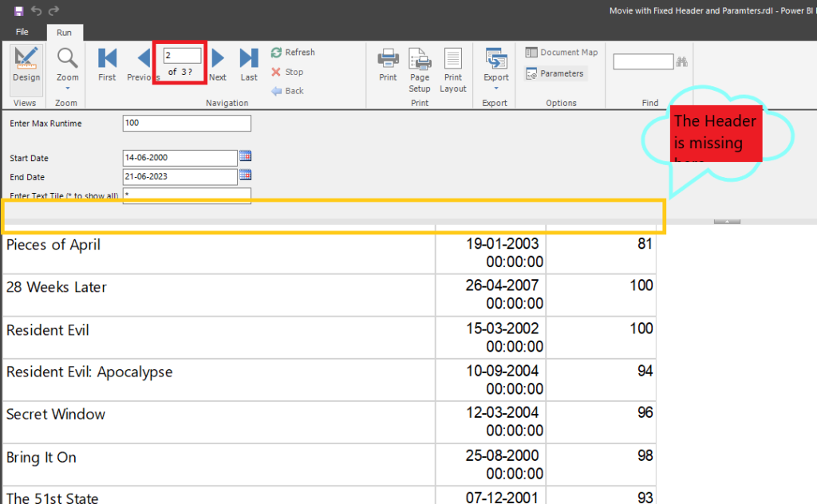
Task: Select the 'Pieces of April' cell
Action: coord(219,253)
